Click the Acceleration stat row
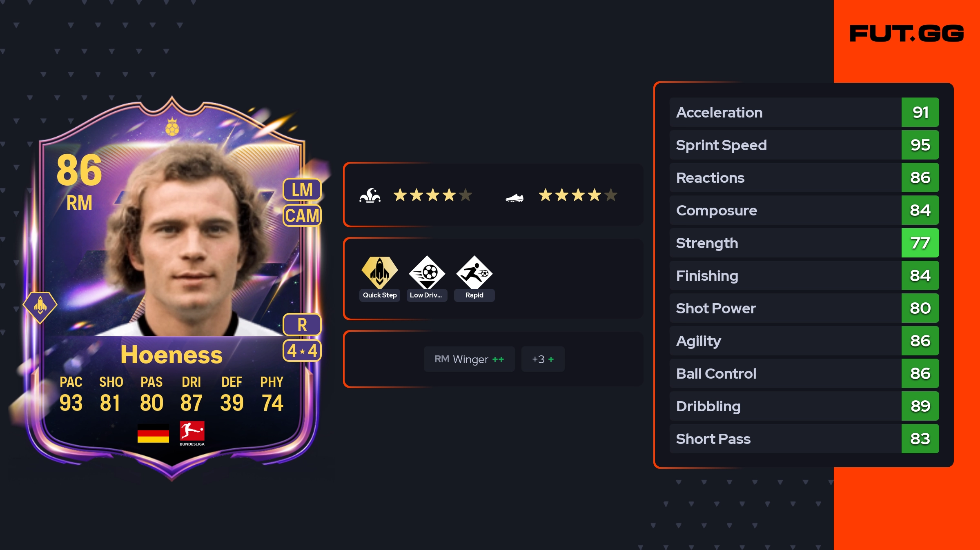 [x=804, y=112]
